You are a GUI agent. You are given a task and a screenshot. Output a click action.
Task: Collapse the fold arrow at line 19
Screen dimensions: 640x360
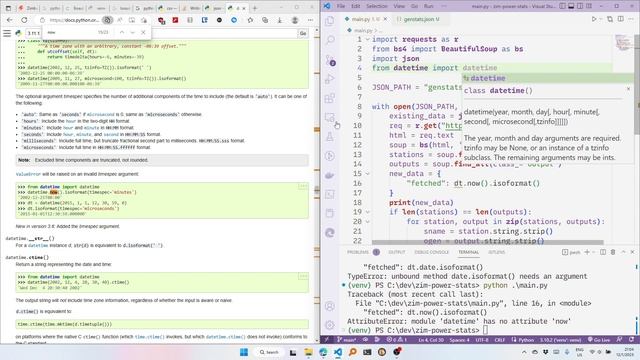point(367,212)
